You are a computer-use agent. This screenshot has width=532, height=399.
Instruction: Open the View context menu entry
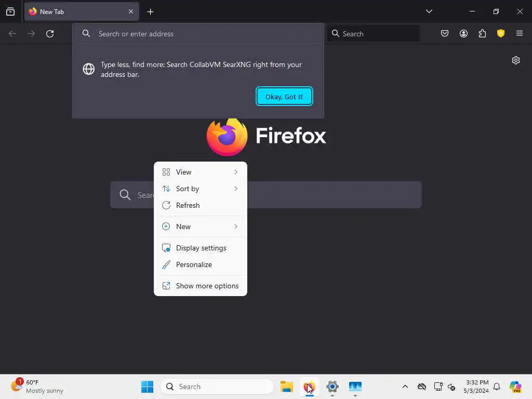point(200,172)
